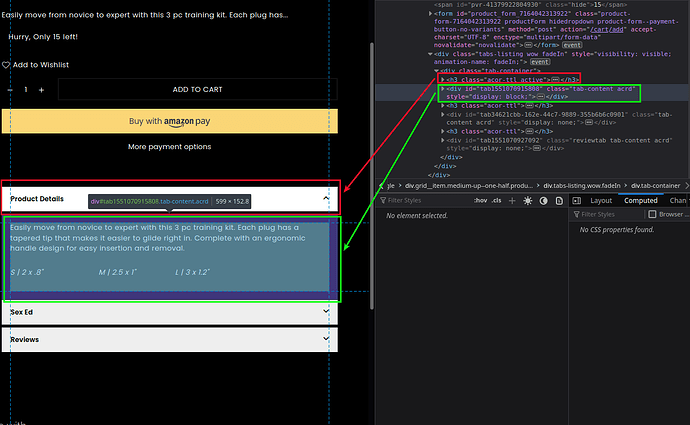Add a new CSS rule with plus icon

510,200
